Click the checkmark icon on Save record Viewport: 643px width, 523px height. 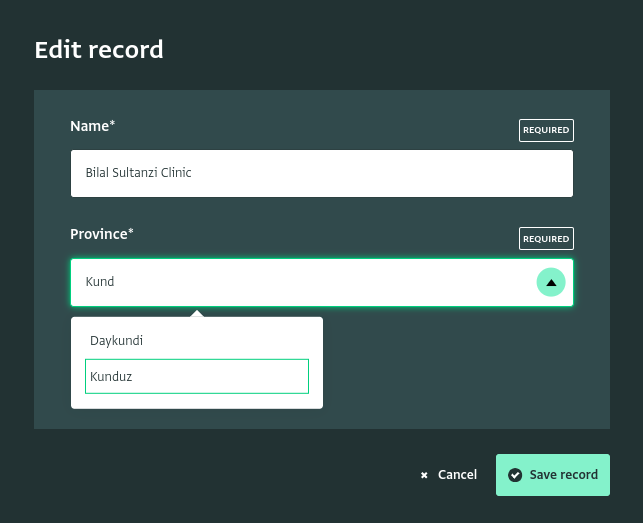[x=515, y=475]
